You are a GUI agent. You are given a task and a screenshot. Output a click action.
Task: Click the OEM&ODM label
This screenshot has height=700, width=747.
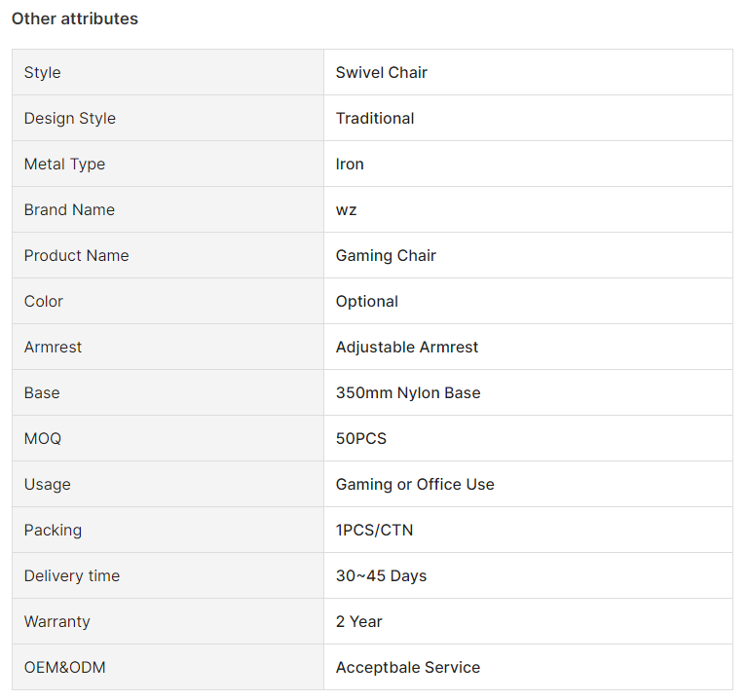pos(65,667)
